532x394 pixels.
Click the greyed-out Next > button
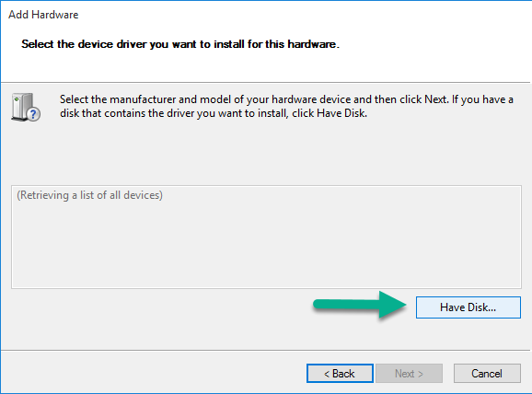[409, 374]
